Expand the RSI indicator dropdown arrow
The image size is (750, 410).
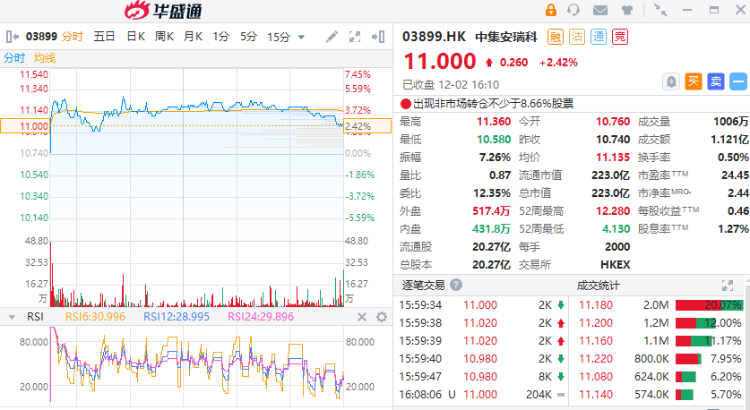(12, 317)
